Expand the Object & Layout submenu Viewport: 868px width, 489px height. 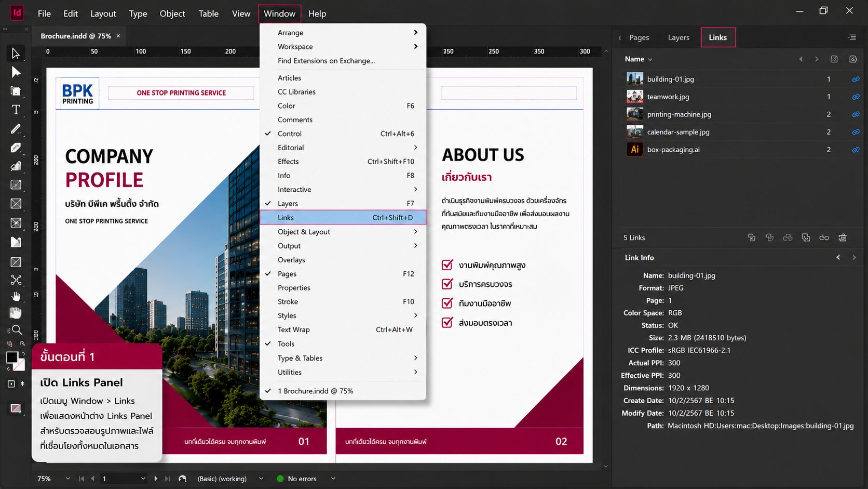[343, 232]
